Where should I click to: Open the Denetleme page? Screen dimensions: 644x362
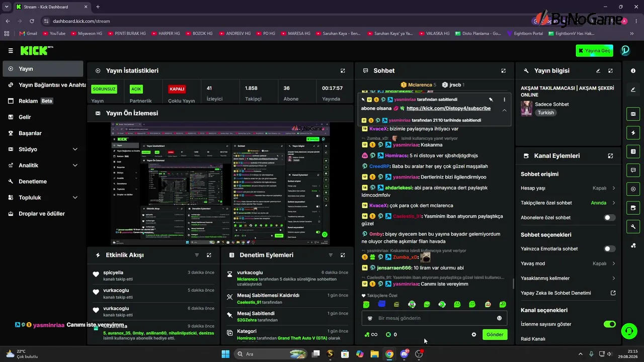click(43, 182)
